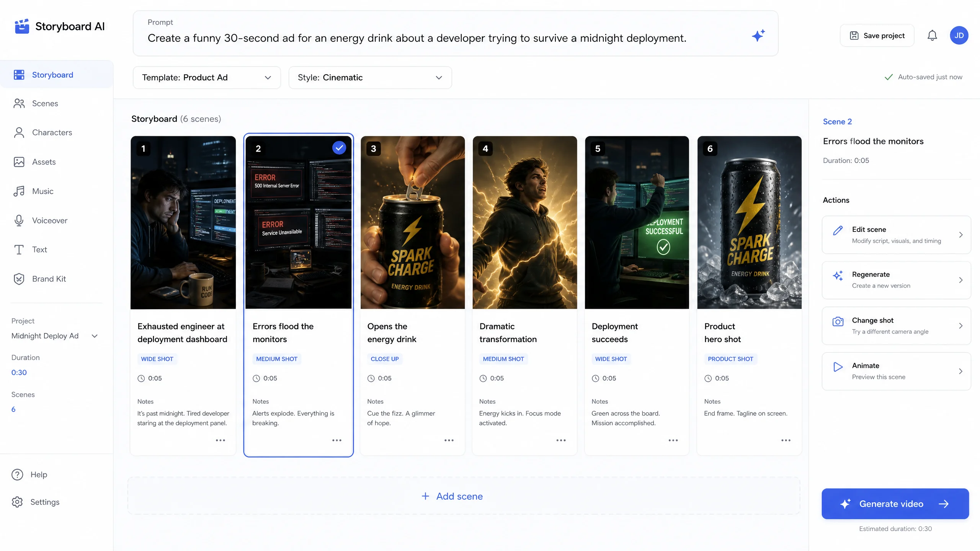Open more options for Errors flood scene
This screenshot has width=980, height=551.
tap(337, 440)
